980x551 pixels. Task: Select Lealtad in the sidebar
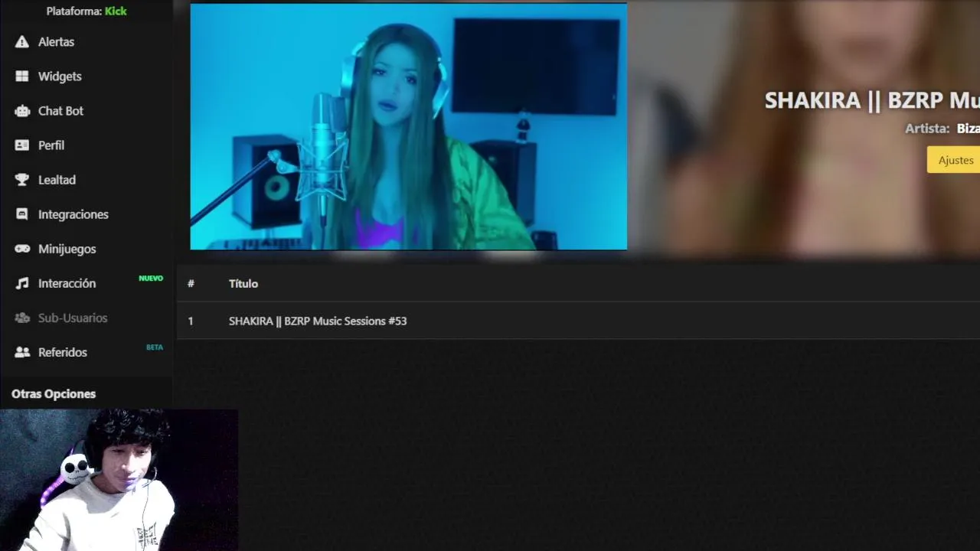57,180
